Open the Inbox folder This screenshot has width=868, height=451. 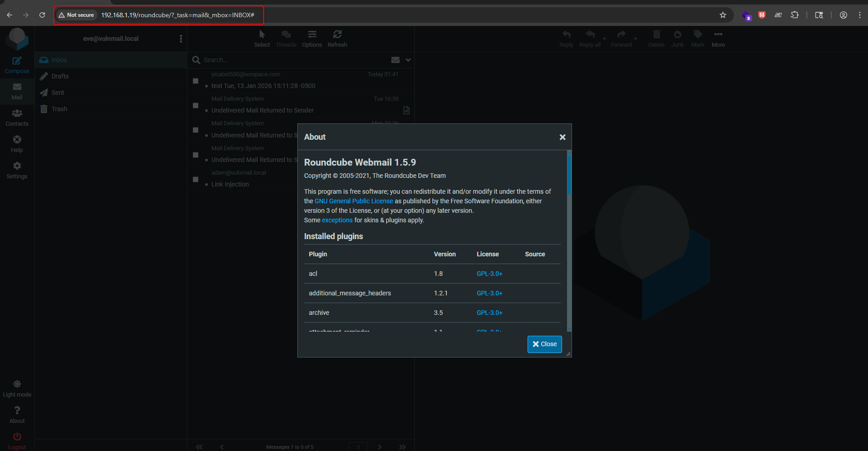click(111, 60)
